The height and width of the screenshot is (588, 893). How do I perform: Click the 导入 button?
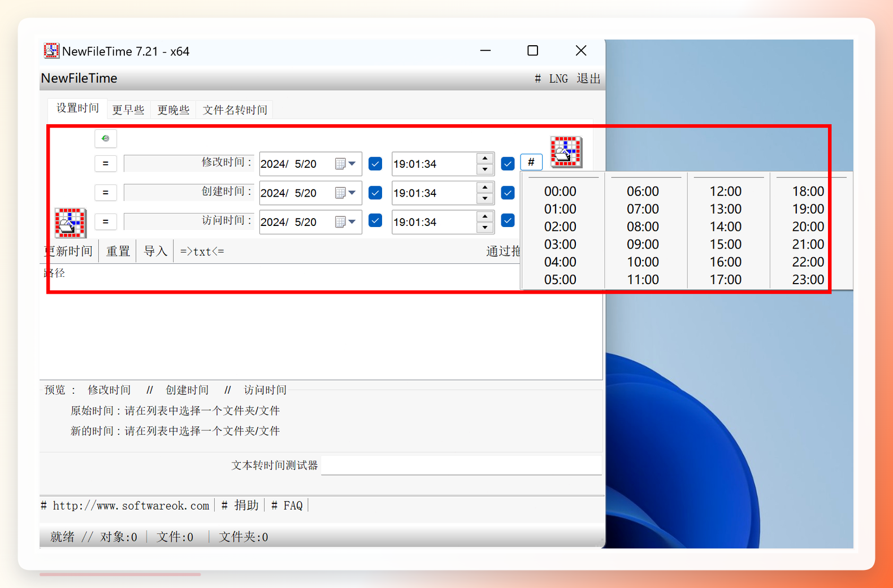click(x=155, y=251)
